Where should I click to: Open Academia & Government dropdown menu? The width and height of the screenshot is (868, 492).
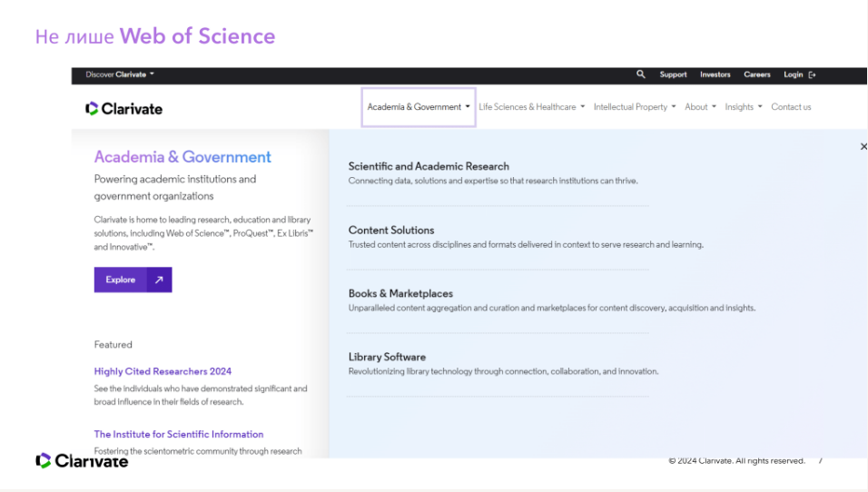(419, 107)
